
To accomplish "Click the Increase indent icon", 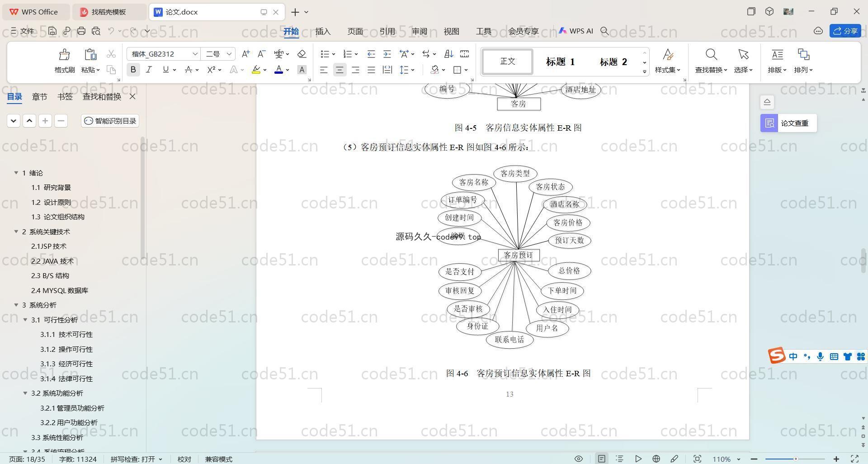I will point(387,54).
